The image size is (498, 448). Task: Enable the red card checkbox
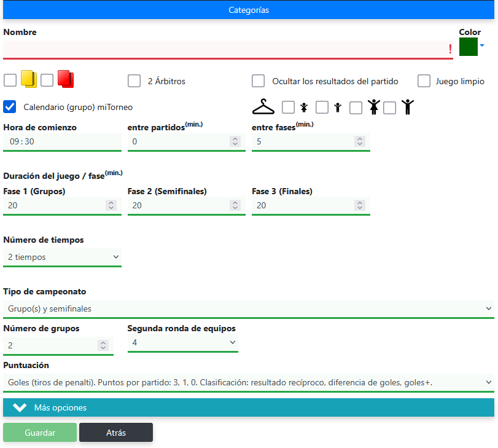[47, 80]
